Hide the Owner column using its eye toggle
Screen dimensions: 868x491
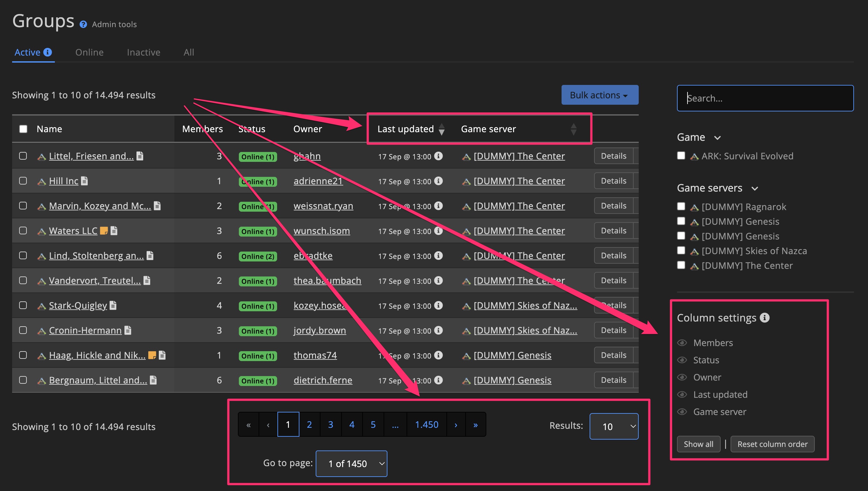(682, 377)
